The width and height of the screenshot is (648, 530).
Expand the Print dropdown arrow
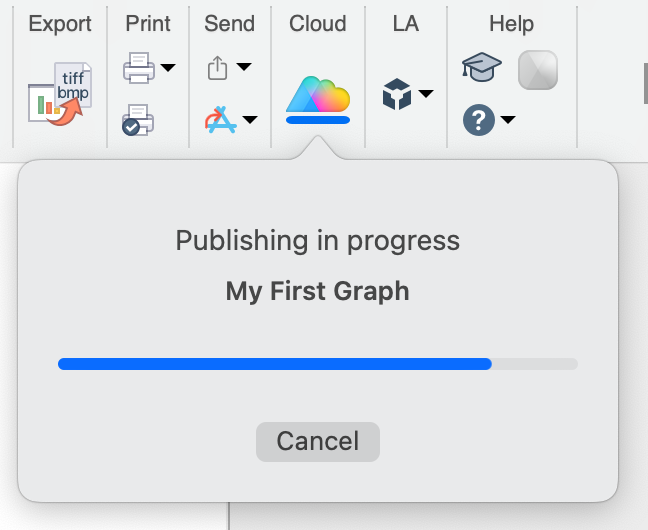pyautogui.click(x=168, y=68)
